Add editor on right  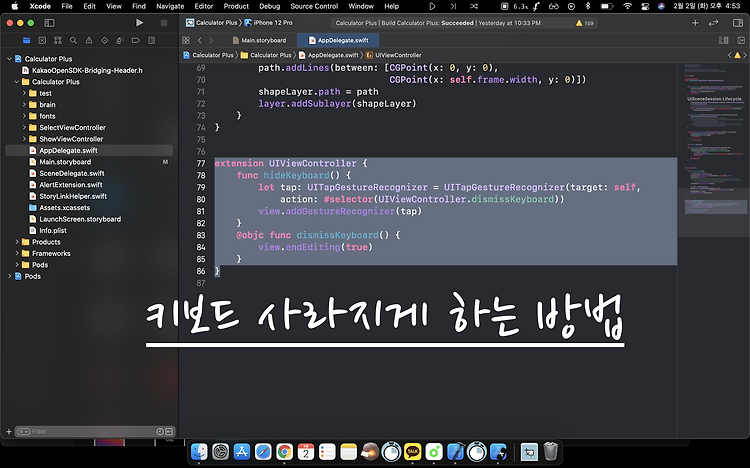(741, 40)
